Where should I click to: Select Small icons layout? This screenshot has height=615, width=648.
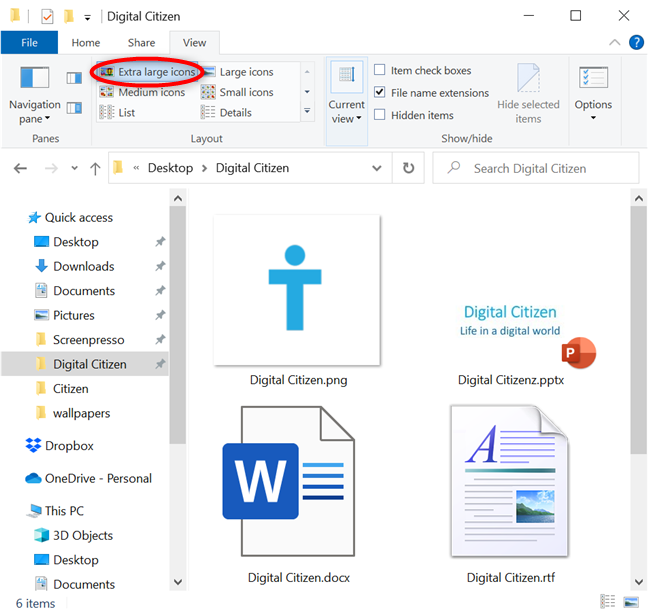point(238,92)
